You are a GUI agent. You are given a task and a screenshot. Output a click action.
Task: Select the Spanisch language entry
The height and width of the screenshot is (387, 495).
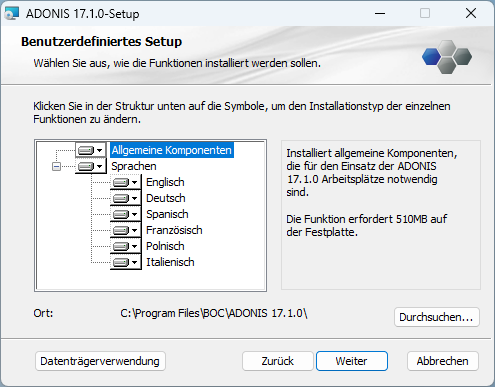click(167, 214)
